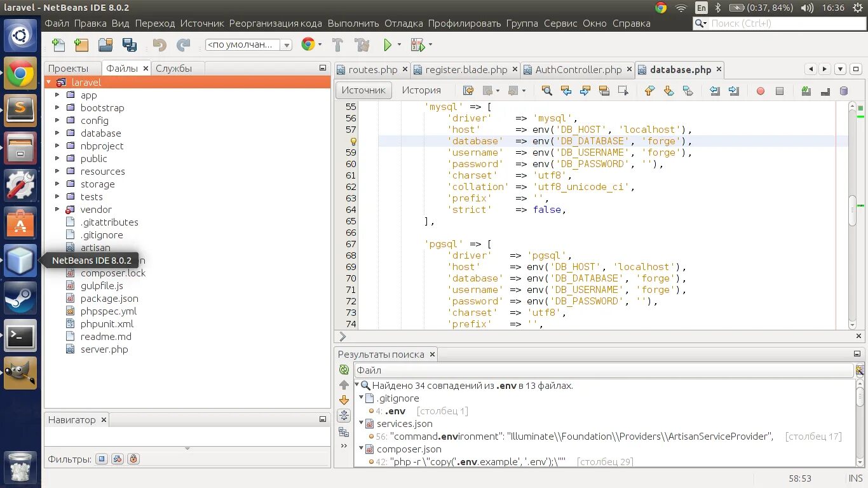Image resolution: width=868 pixels, height=488 pixels.
Task: Switch to register.blade.php editor tab
Action: [465, 70]
